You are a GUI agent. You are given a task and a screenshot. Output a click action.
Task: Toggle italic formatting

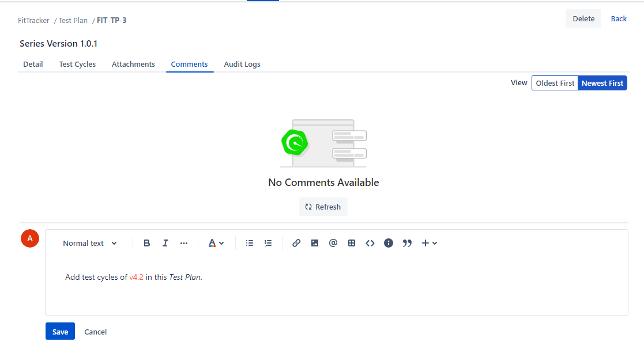pyautogui.click(x=165, y=243)
